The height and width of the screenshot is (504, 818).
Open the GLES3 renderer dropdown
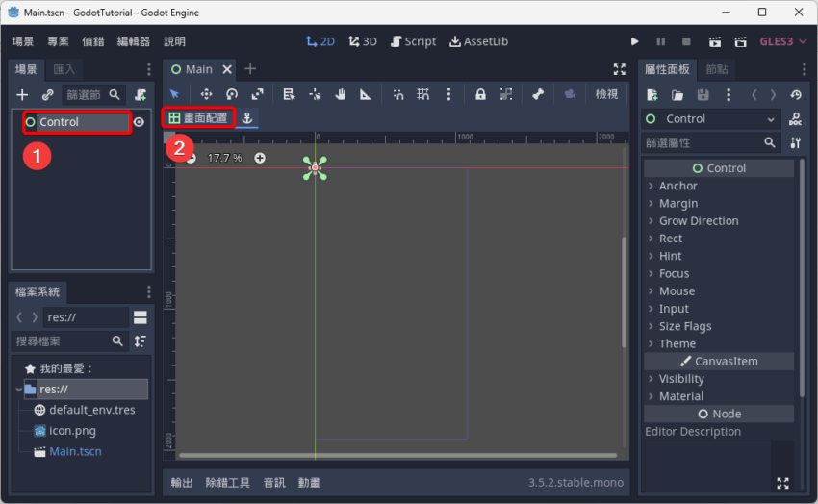pos(783,41)
